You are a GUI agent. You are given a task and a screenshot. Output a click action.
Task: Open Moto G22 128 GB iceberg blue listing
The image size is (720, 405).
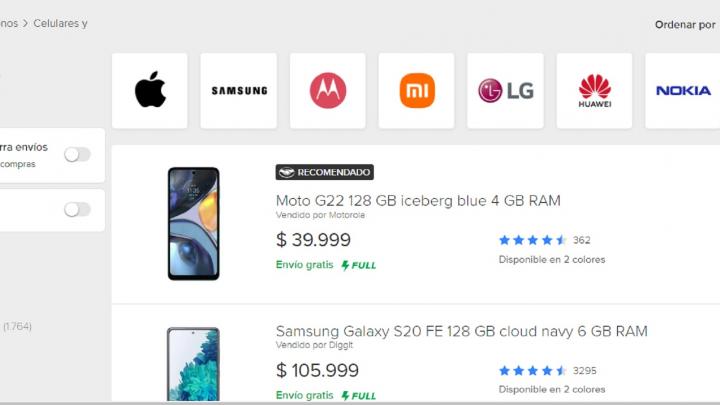pos(418,201)
